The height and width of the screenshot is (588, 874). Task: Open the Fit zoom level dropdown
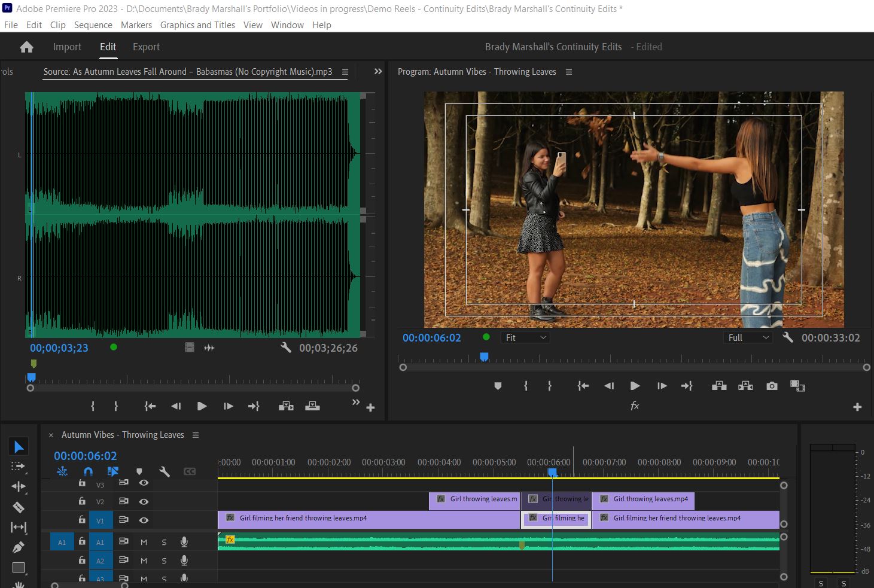point(525,337)
